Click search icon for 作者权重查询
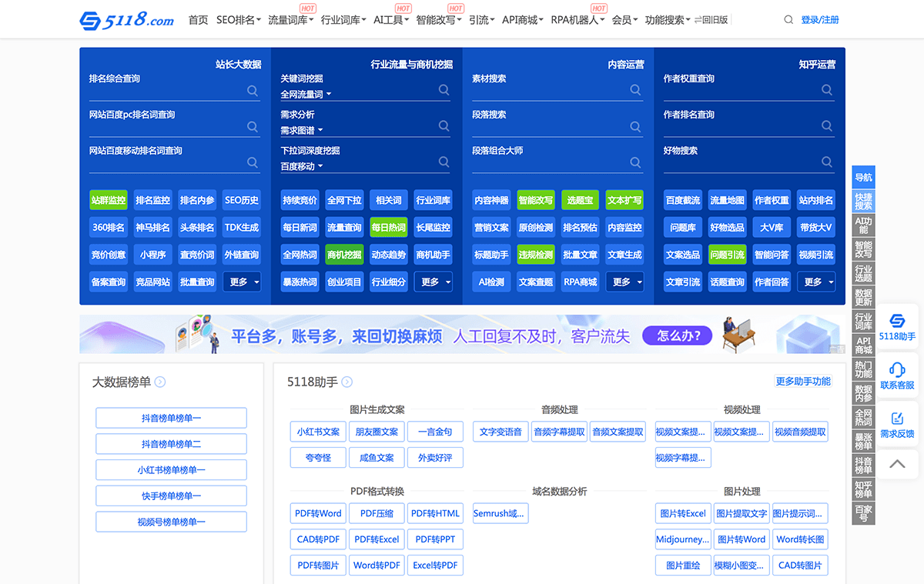This screenshot has height=584, width=924. pyautogui.click(x=826, y=91)
